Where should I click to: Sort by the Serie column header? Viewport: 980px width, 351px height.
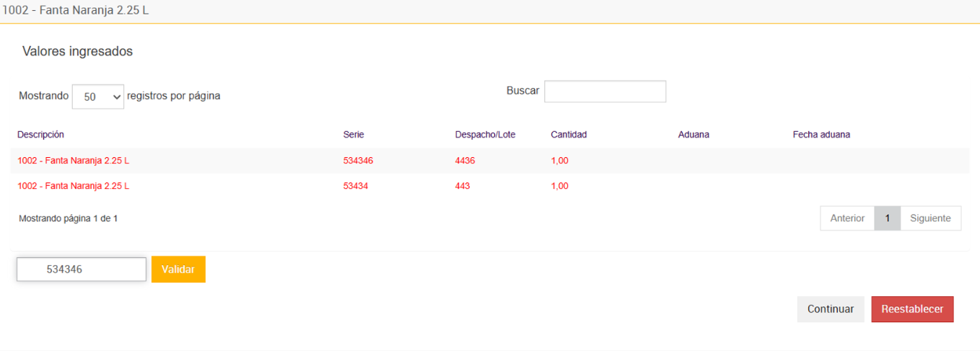pyautogui.click(x=354, y=135)
